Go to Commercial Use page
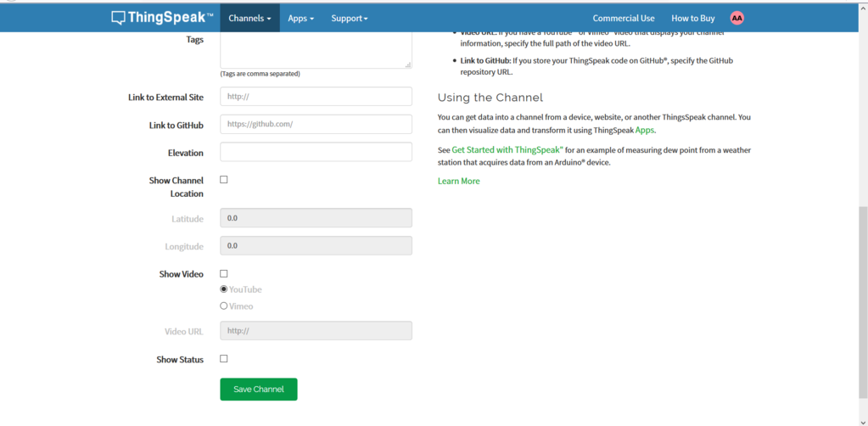The height and width of the screenshot is (426, 868). click(623, 18)
